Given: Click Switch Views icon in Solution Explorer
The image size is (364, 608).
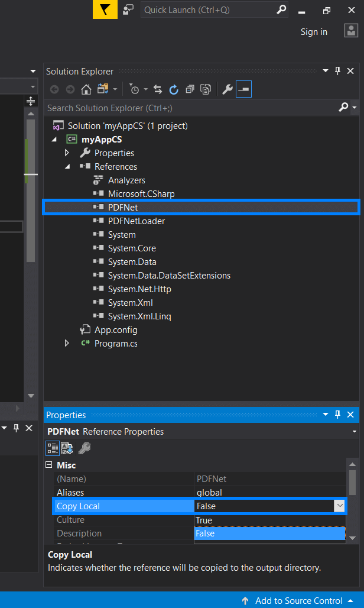Looking at the screenshot, I should click(103, 89).
